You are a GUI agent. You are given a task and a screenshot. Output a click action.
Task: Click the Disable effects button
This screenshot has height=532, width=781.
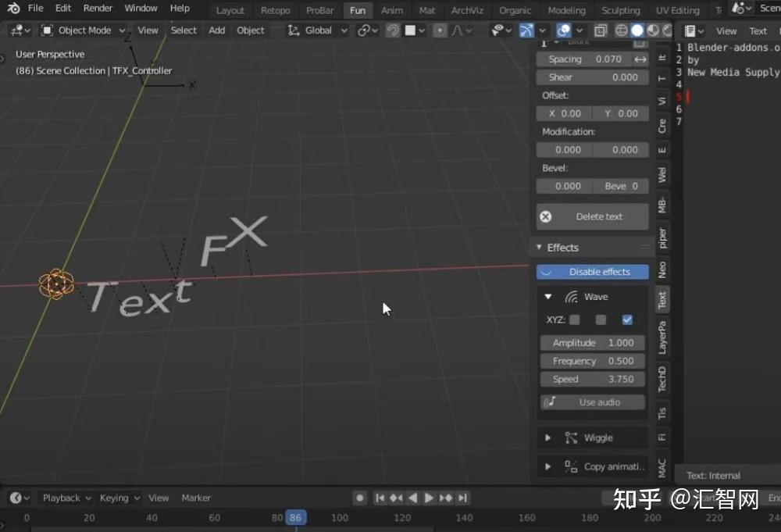click(592, 271)
